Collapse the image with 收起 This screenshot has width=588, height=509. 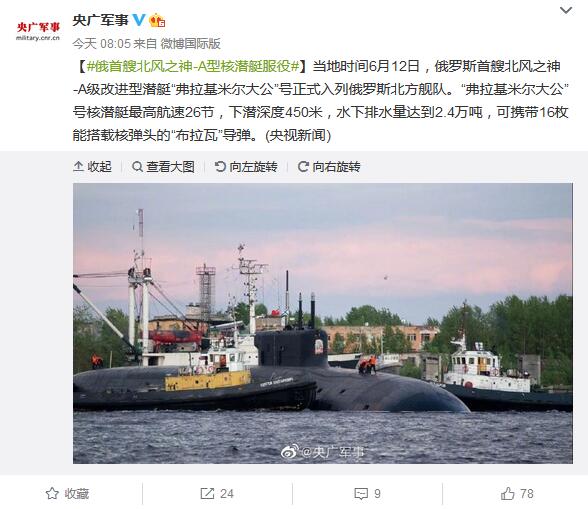[x=93, y=167]
